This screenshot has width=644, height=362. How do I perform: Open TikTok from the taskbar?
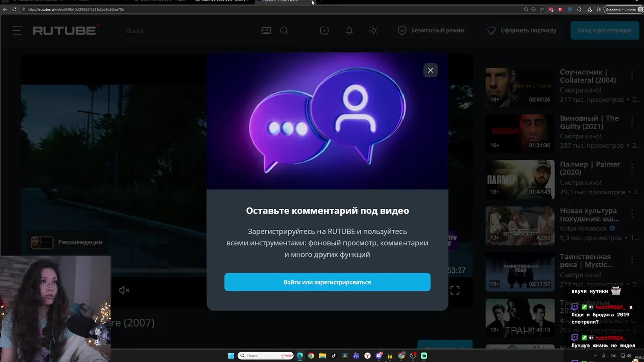pyautogui.click(x=334, y=356)
